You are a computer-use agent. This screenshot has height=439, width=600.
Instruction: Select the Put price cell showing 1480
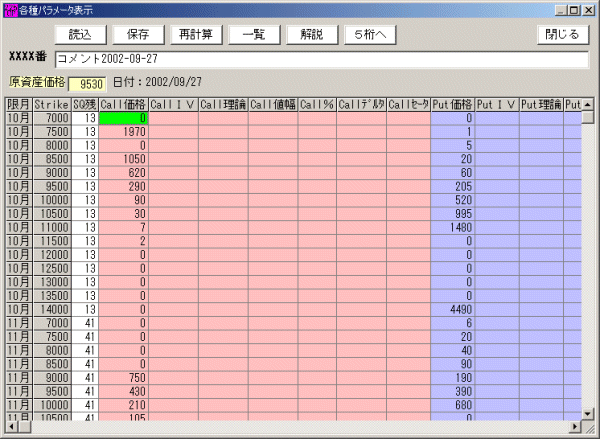point(453,228)
